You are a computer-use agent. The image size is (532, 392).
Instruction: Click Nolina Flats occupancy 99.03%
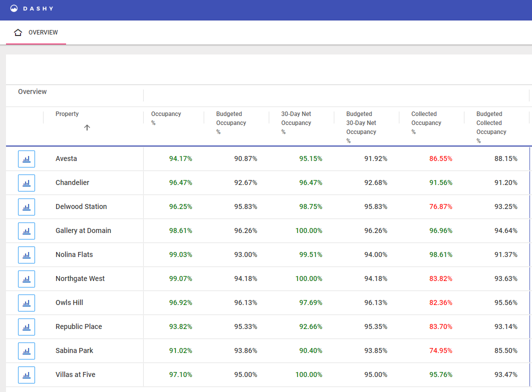tap(181, 254)
